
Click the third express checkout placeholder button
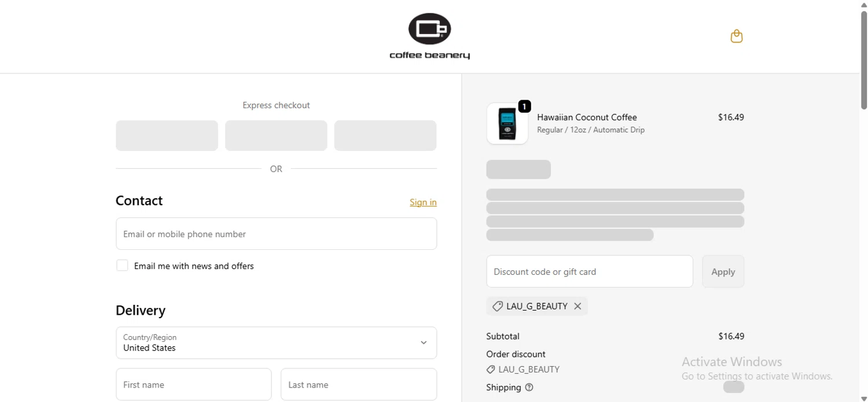[x=385, y=135]
